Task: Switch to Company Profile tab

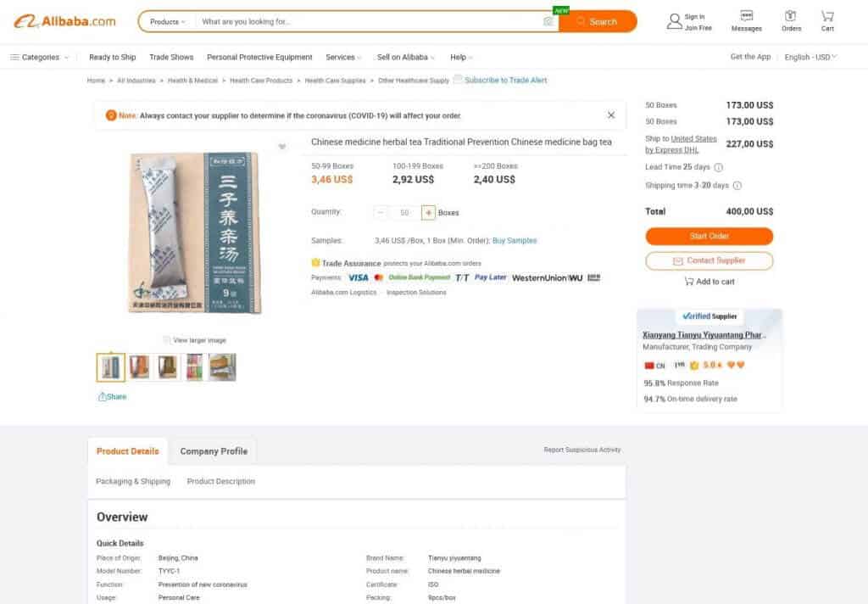Action: pyautogui.click(x=214, y=451)
